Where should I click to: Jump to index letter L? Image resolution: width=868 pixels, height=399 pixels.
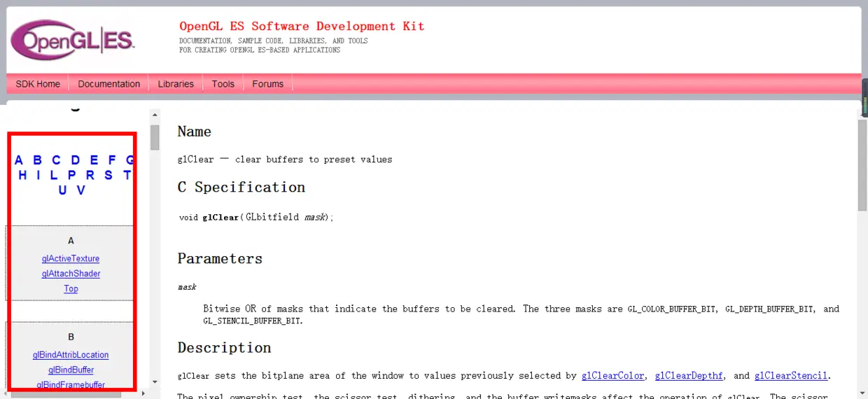tap(54, 175)
